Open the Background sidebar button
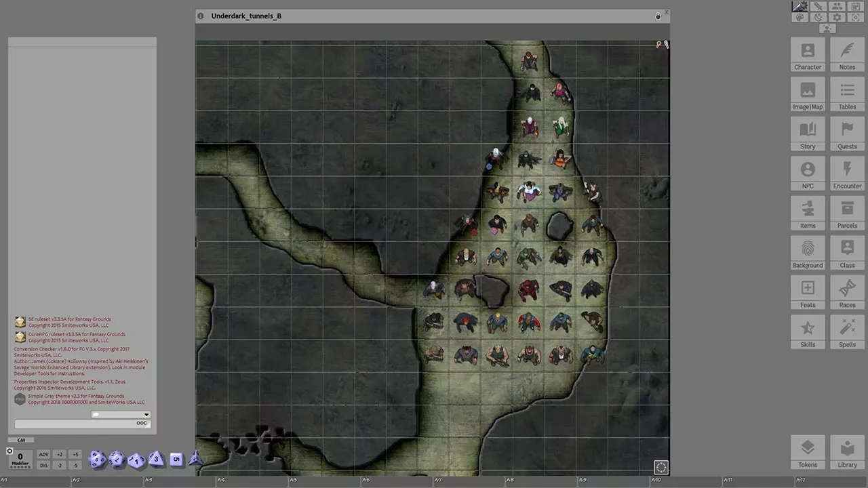 tap(808, 253)
